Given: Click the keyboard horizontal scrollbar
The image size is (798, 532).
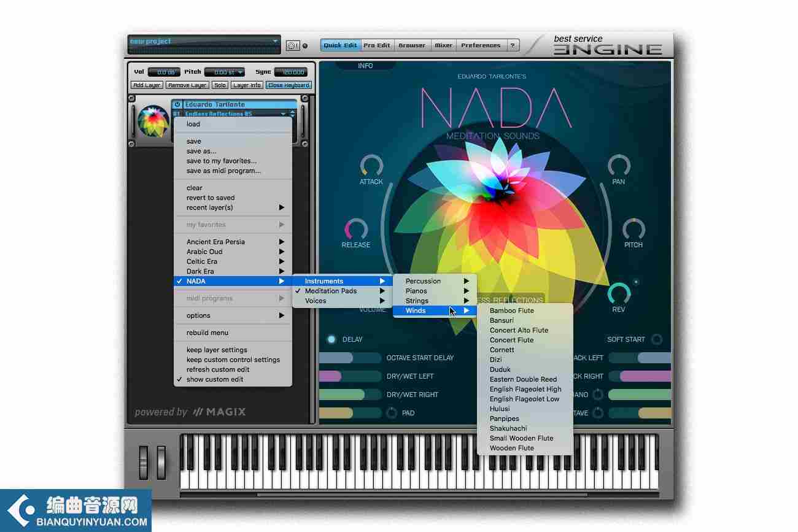Looking at the screenshot, I should click(x=422, y=494).
